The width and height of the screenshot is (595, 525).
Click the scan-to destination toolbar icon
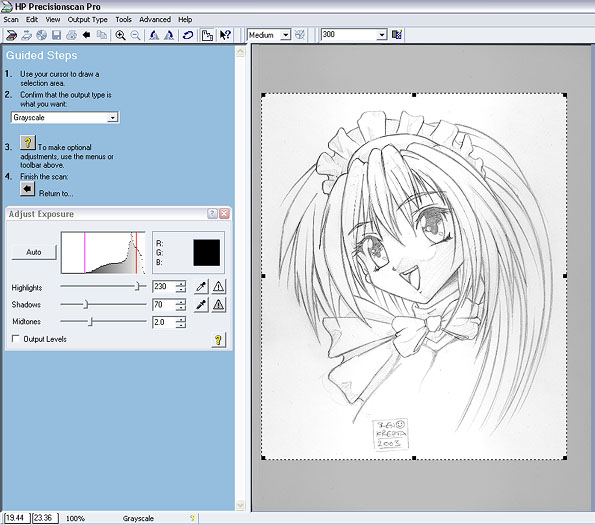(26, 35)
